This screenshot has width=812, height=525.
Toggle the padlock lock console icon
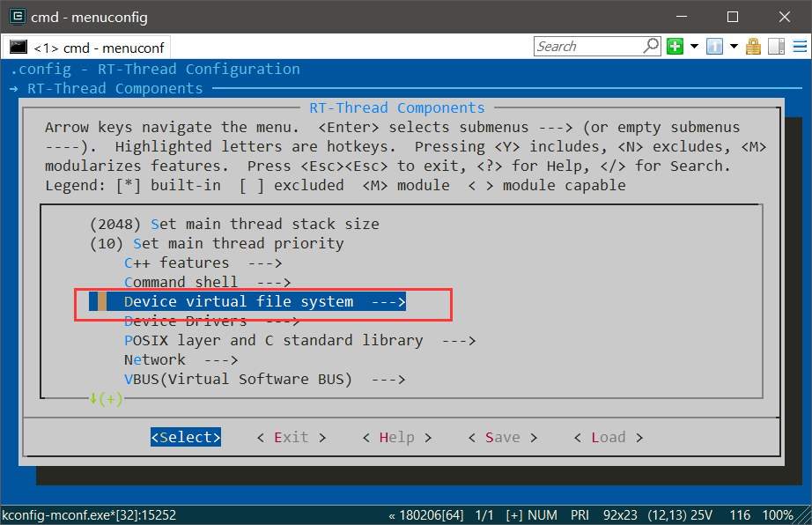tap(754, 47)
